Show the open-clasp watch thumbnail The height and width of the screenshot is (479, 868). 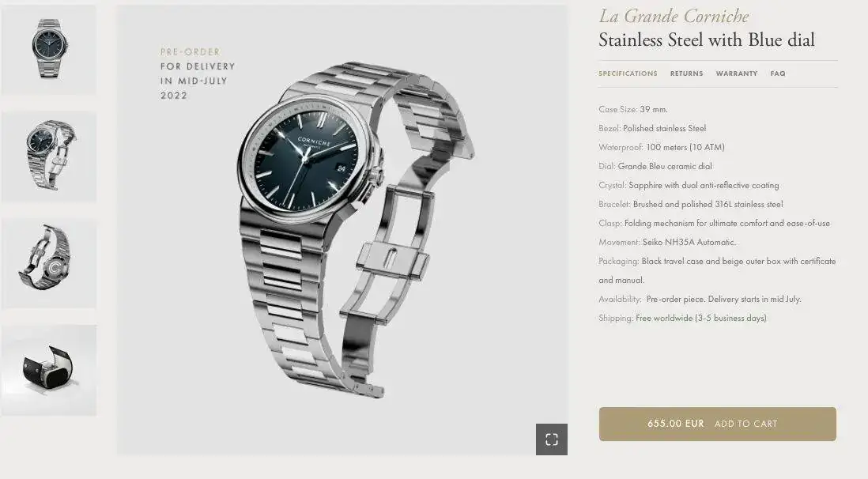[x=49, y=157]
